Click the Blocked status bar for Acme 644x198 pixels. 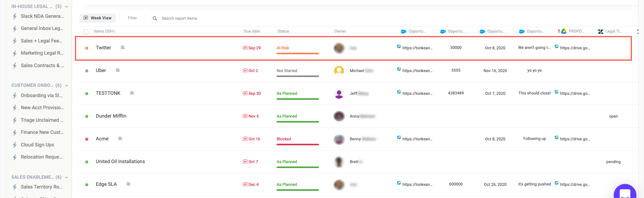tap(297, 144)
